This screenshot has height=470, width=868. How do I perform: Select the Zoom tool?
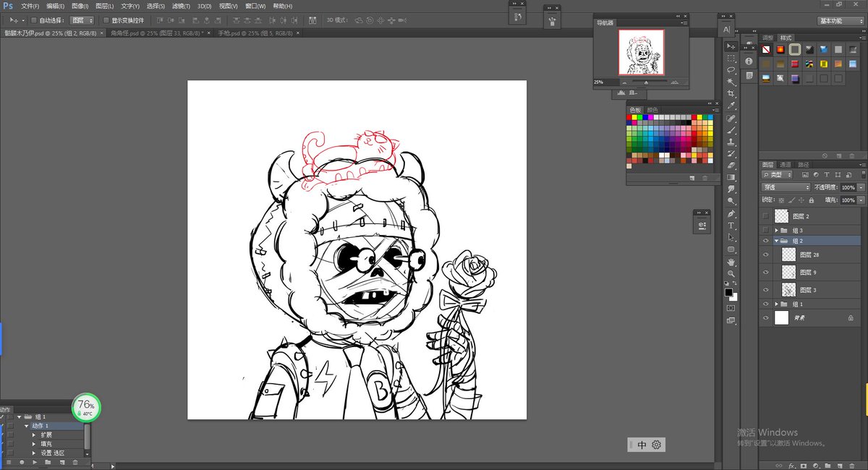(x=731, y=273)
